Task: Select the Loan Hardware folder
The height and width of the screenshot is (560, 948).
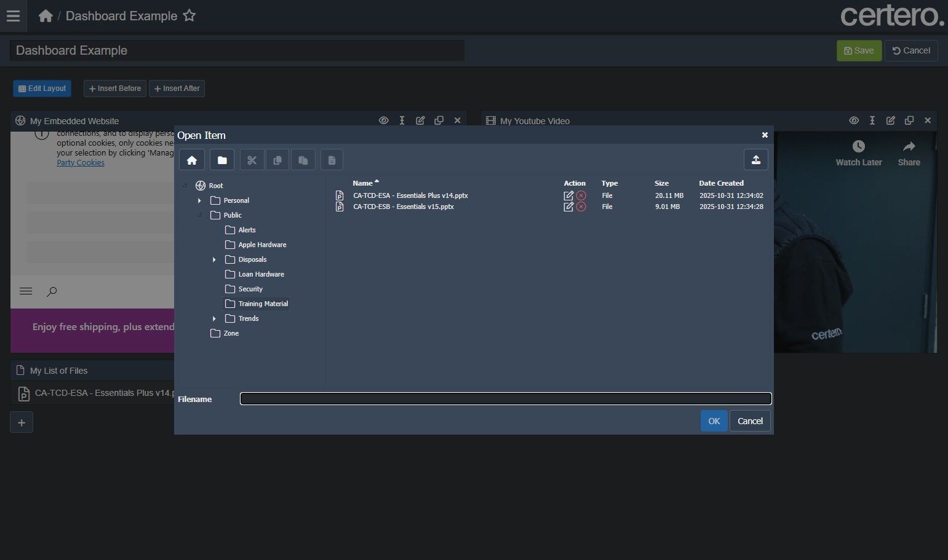Action: (261, 274)
